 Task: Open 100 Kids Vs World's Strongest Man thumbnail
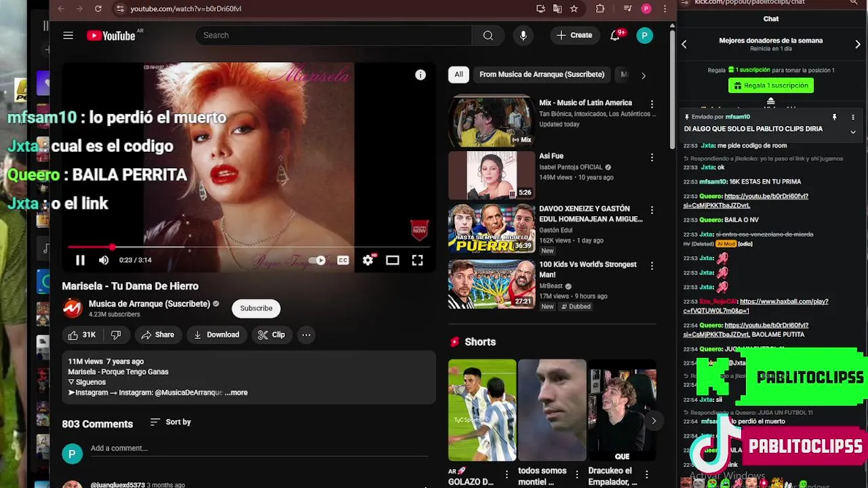pyautogui.click(x=491, y=284)
